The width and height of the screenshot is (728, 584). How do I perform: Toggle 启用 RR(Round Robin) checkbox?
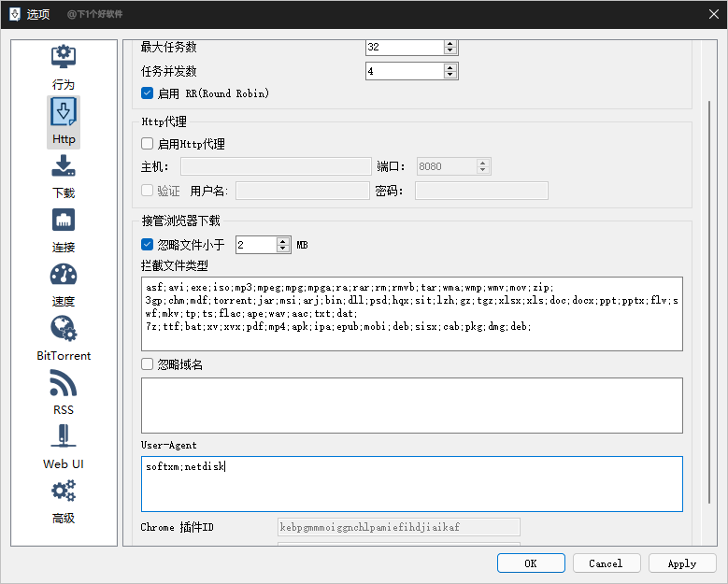[147, 93]
